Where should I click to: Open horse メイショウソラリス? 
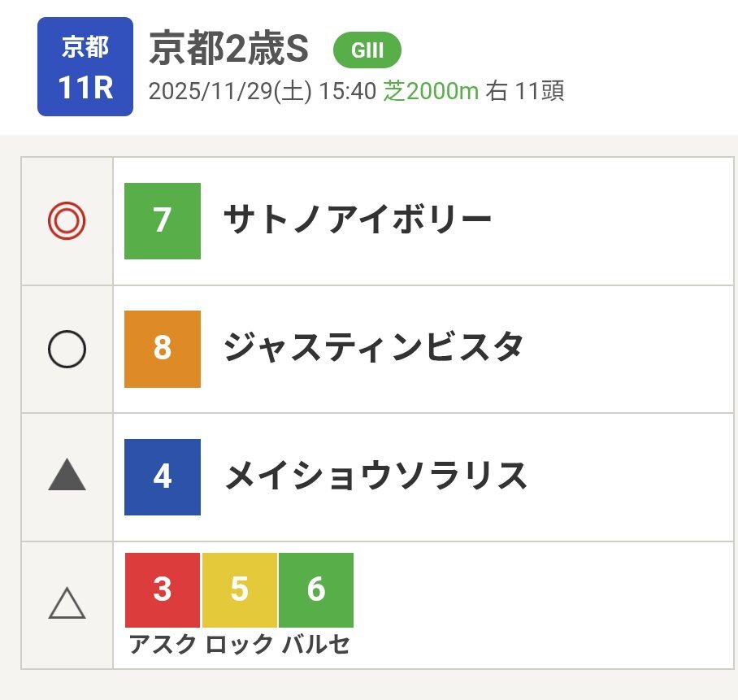[x=376, y=476]
